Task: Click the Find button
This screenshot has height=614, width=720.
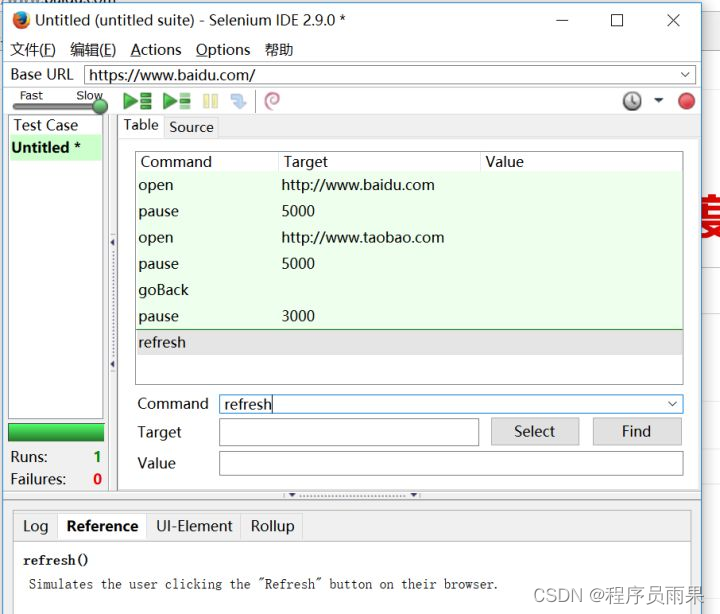Action: 636,431
